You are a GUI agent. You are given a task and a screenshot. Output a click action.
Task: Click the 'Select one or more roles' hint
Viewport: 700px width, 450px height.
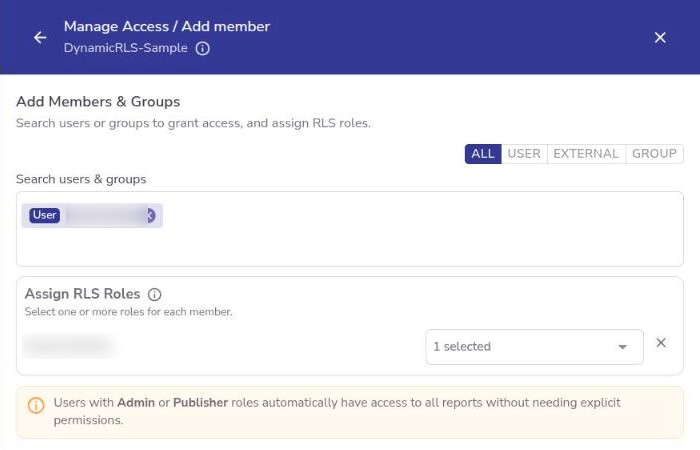coord(129,312)
